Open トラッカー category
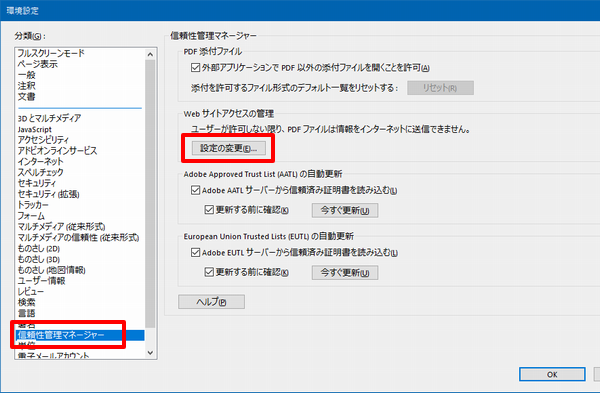This screenshot has width=600, height=393. tap(33, 205)
